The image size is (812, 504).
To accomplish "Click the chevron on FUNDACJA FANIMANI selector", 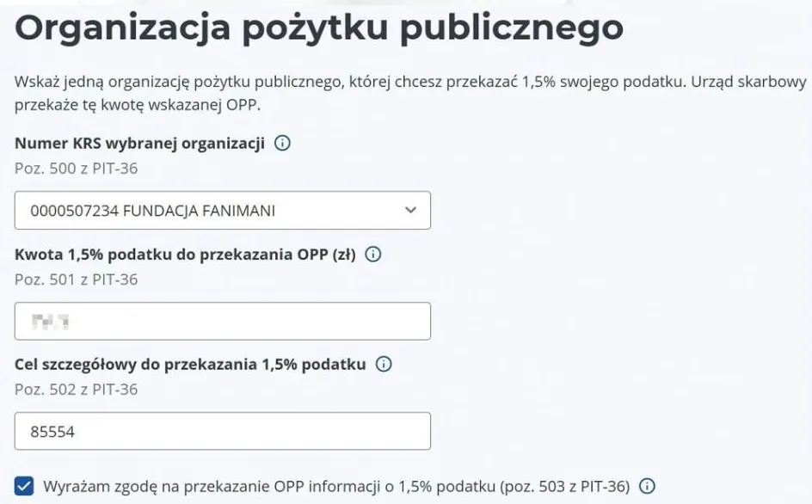I will pos(409,210).
